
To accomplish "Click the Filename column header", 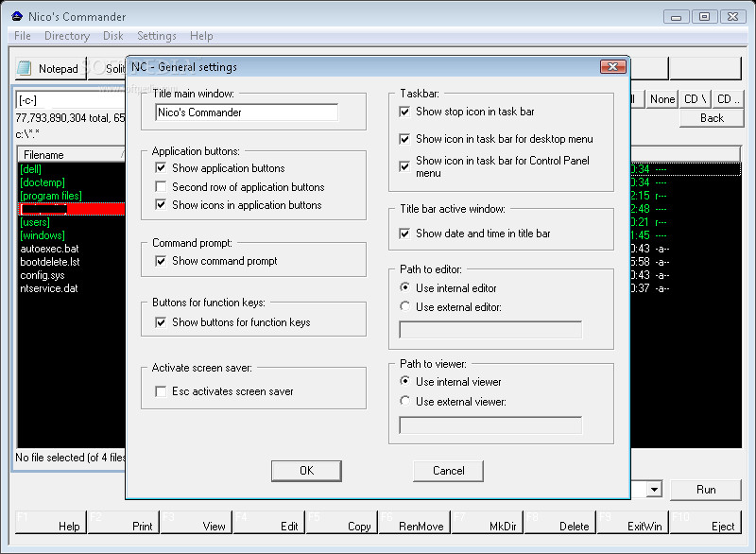I will pyautogui.click(x=72, y=155).
